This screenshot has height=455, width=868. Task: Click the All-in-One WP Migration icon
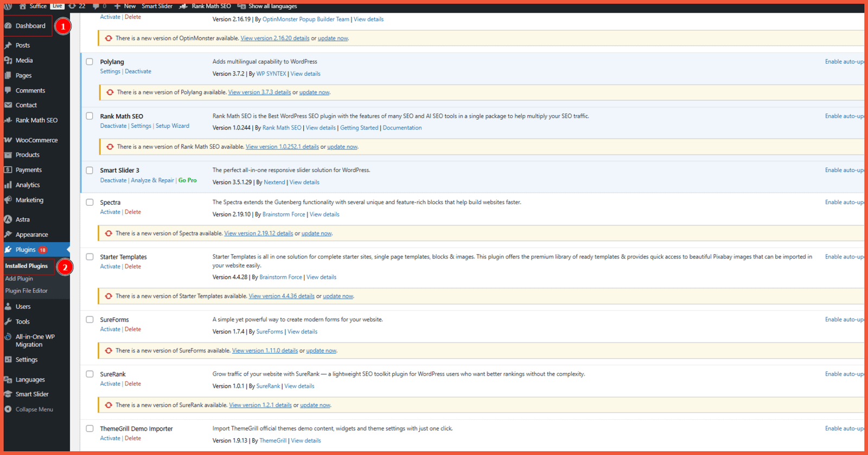click(x=8, y=337)
